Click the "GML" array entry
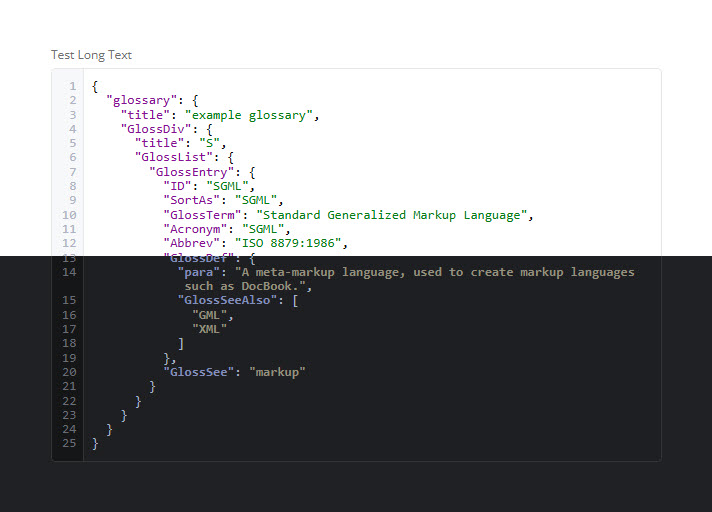 point(209,315)
